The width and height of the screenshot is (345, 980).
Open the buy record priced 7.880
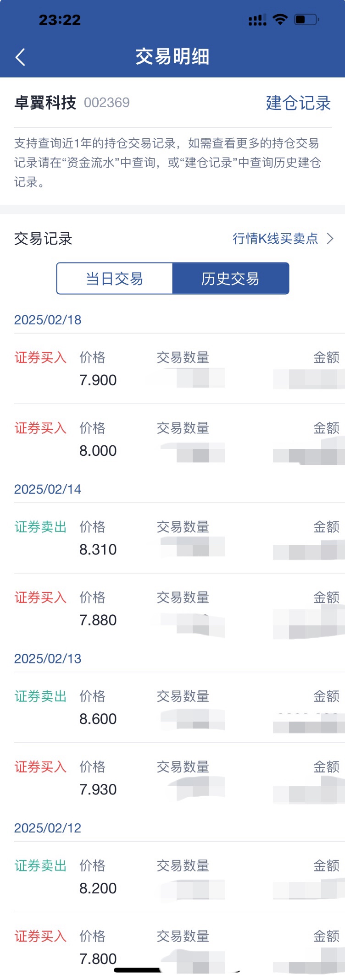pyautogui.click(x=179, y=609)
